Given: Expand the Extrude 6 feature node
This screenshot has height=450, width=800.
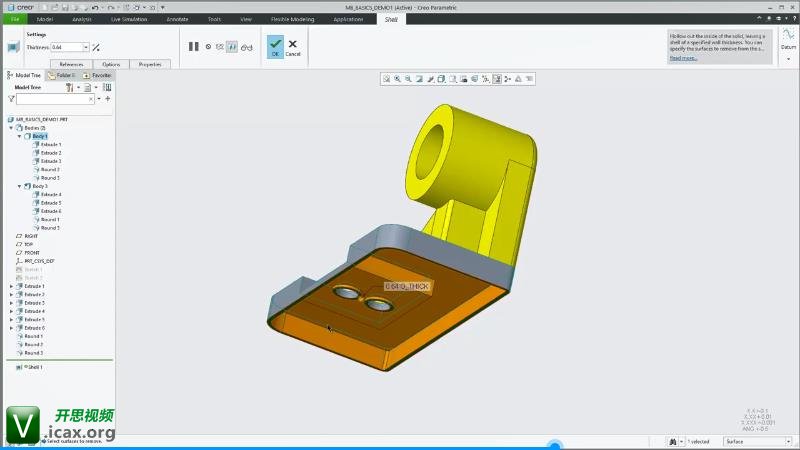Looking at the screenshot, I should [x=11, y=328].
